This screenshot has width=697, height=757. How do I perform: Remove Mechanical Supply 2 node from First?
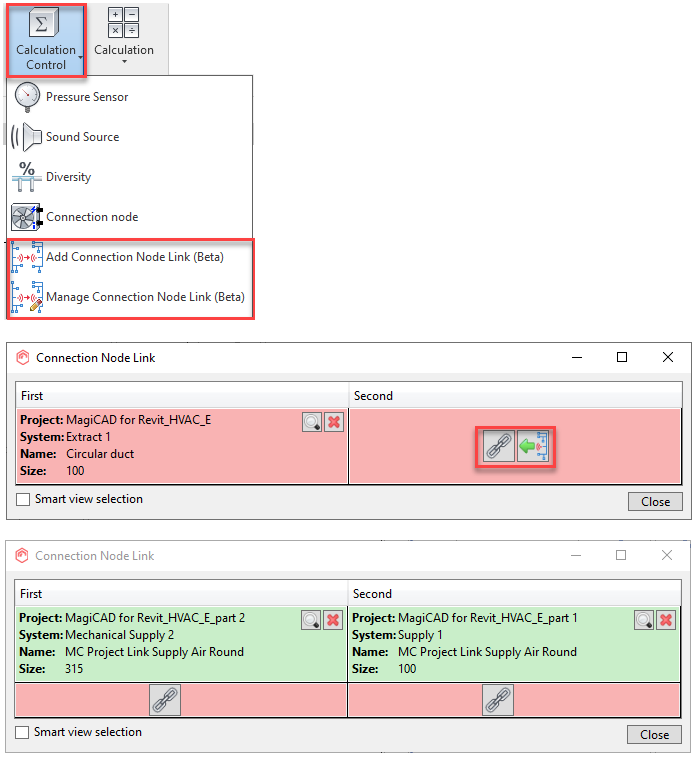point(333,620)
